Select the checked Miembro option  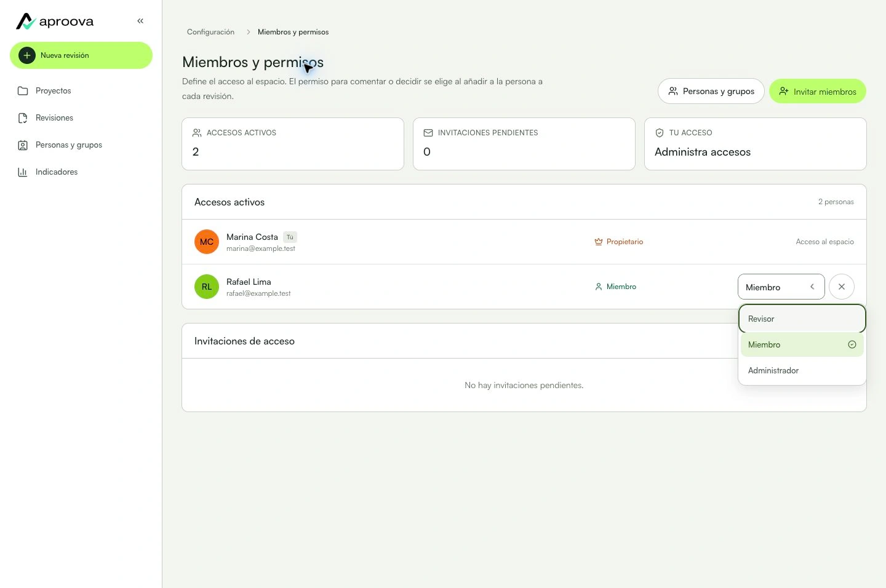802,344
